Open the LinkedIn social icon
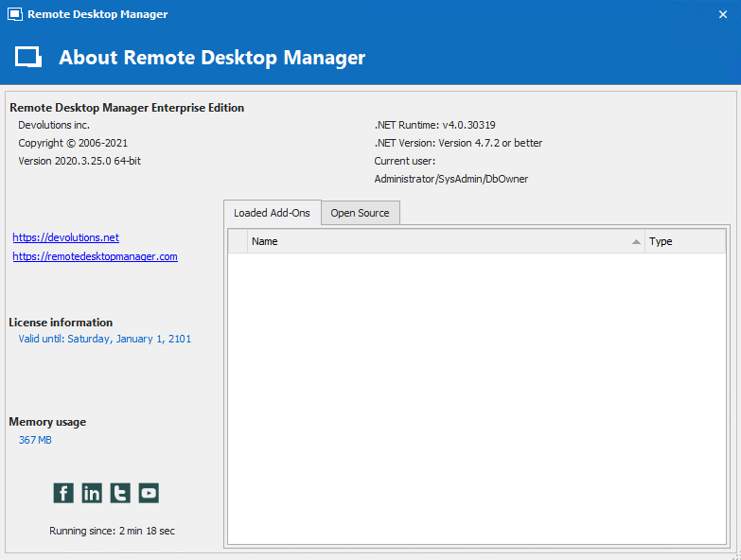 (x=92, y=493)
